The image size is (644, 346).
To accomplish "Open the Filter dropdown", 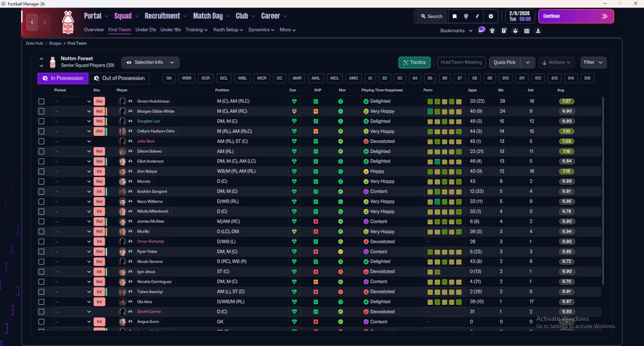I will (x=593, y=62).
